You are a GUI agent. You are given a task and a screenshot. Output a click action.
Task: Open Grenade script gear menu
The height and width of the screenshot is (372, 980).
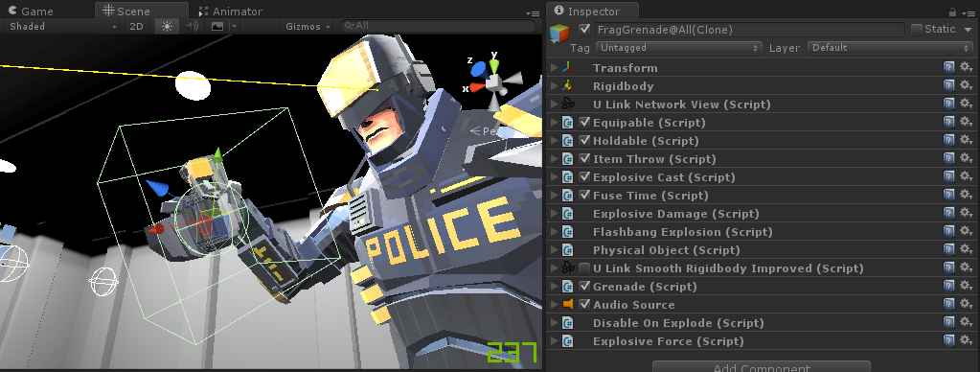click(x=967, y=286)
